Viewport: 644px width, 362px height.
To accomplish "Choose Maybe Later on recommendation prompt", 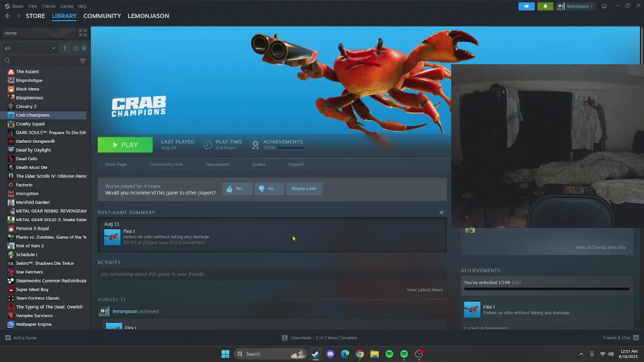I will (x=304, y=189).
